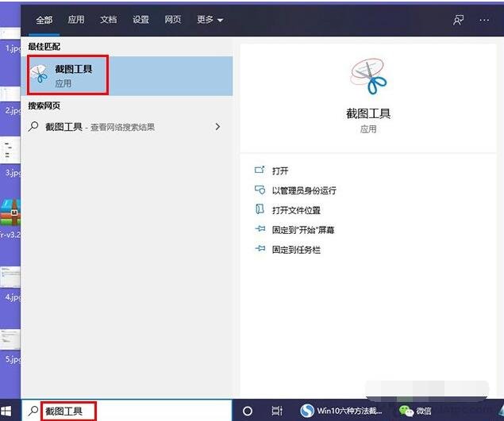This screenshot has height=421, width=504.
Task: Choose 固定到"开始"屏幕
Action: pyautogui.click(x=303, y=230)
